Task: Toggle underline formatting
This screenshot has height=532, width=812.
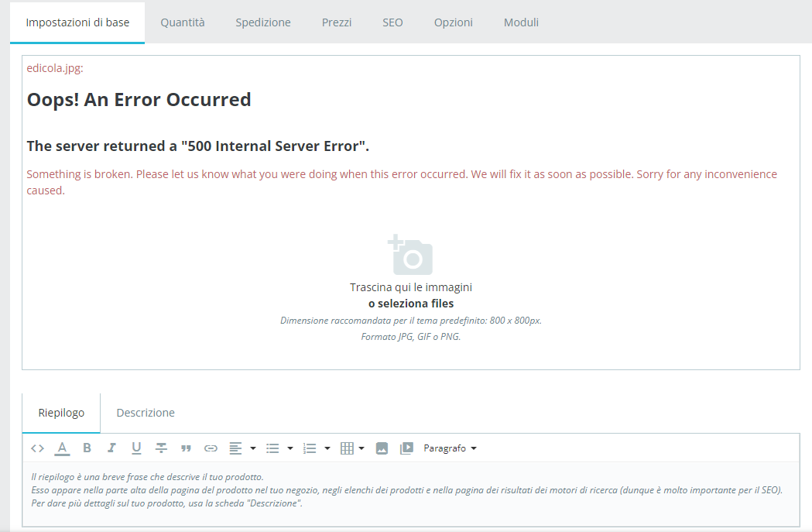Action: (x=136, y=448)
